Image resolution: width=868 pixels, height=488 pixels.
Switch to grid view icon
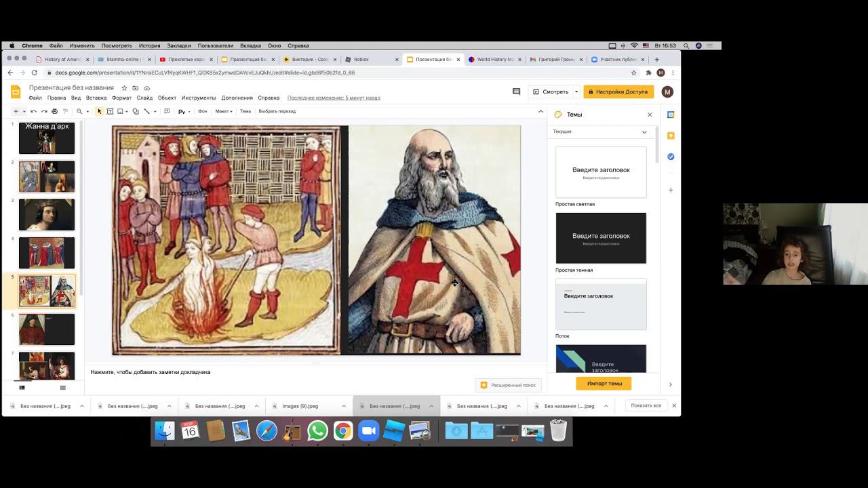pyautogui.click(x=63, y=388)
